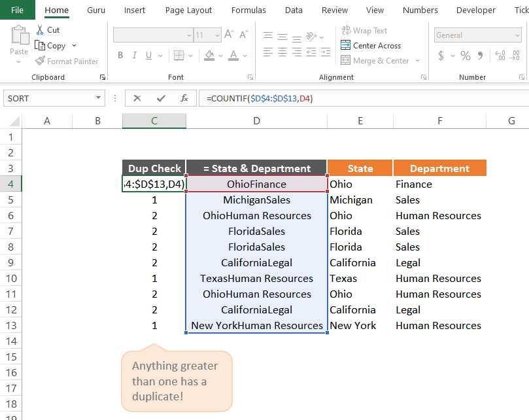Open Clipboard dialog launcher
Screen dimensions: 529x420
[103, 77]
